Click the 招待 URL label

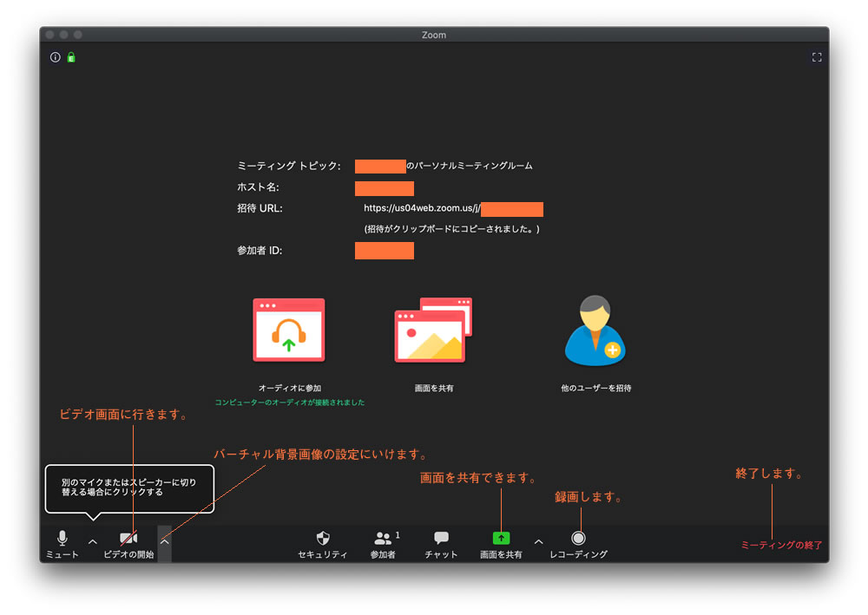[260, 208]
